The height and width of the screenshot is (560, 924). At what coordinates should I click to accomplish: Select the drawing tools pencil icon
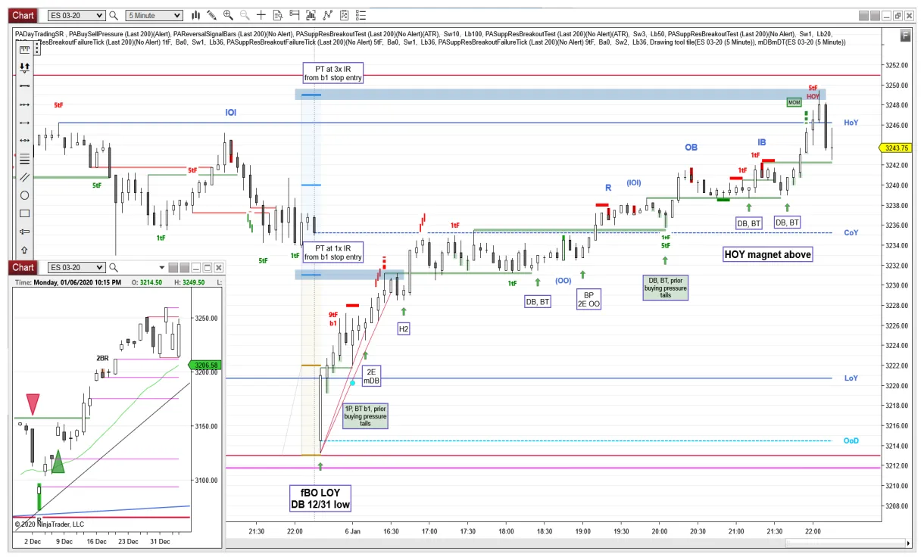[211, 15]
